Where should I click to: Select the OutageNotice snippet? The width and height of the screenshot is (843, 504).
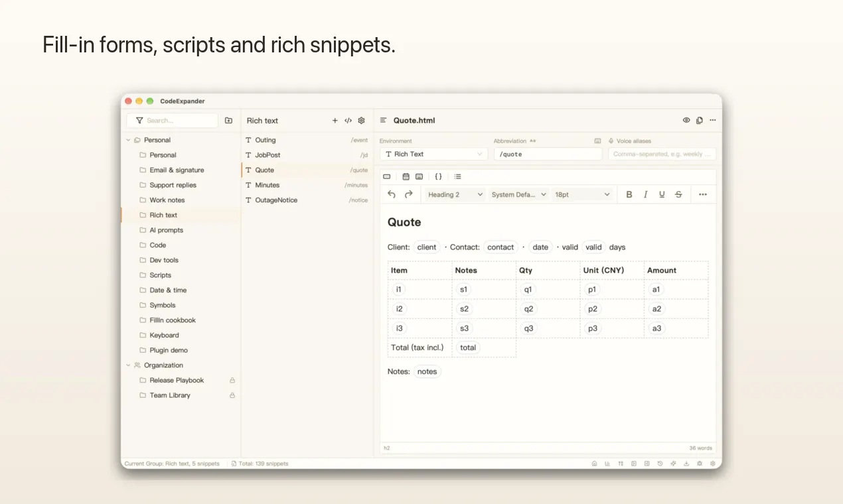point(307,200)
